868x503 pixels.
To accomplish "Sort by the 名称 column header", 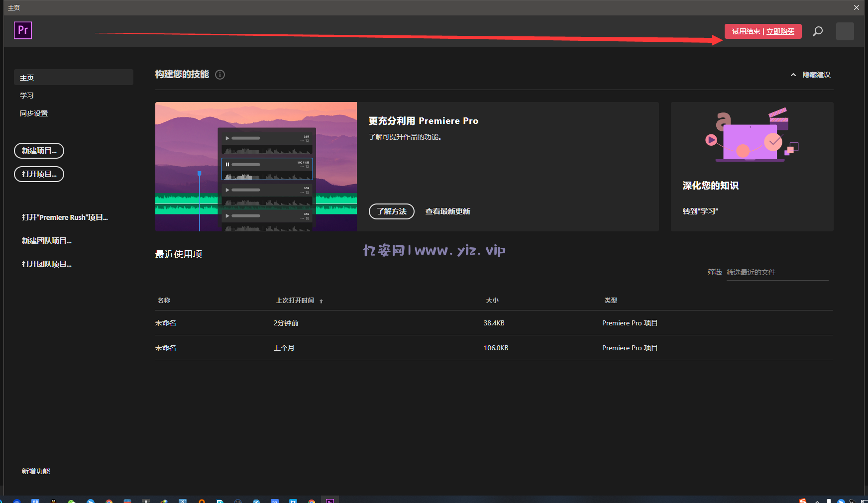I will (x=164, y=301).
